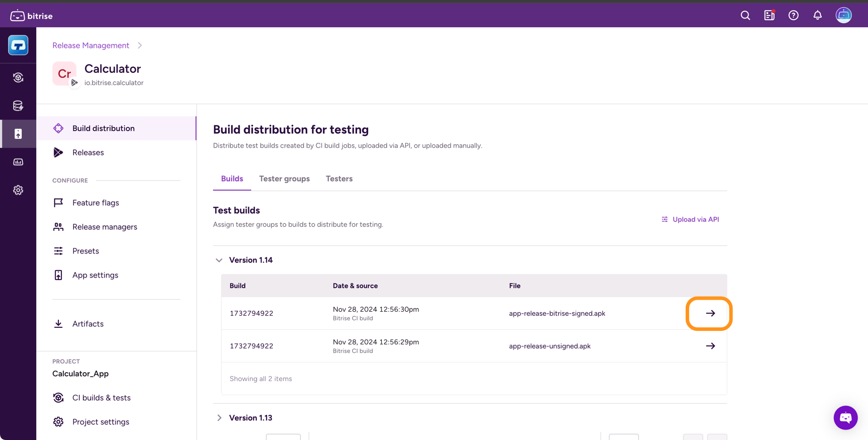Open the user avatar menu
Screen dimensions: 868x440
(x=844, y=16)
